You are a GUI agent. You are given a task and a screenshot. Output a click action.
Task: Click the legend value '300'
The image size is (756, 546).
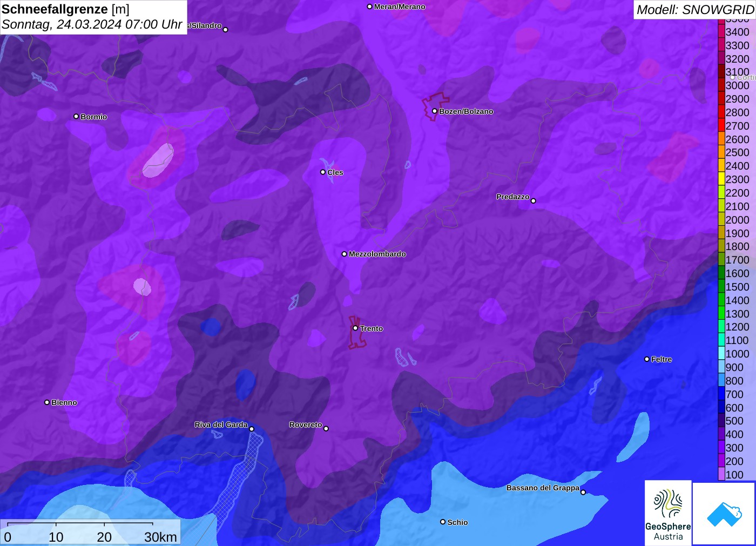coord(734,448)
